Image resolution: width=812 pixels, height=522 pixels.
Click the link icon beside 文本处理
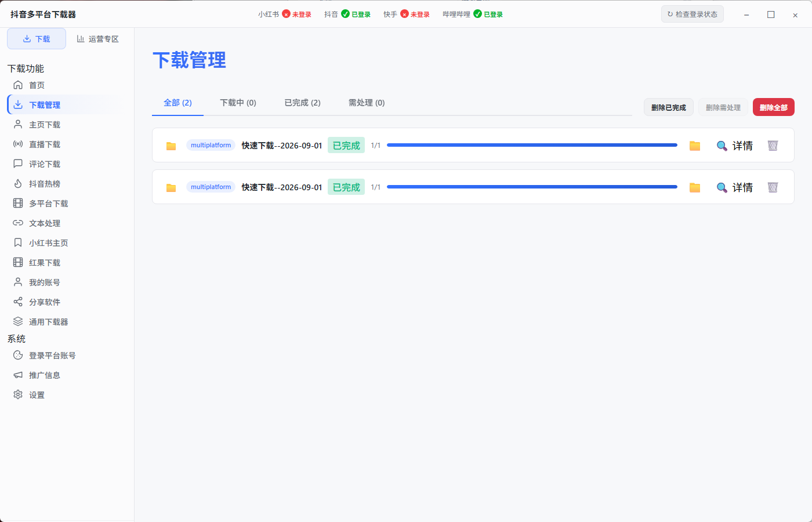point(18,223)
